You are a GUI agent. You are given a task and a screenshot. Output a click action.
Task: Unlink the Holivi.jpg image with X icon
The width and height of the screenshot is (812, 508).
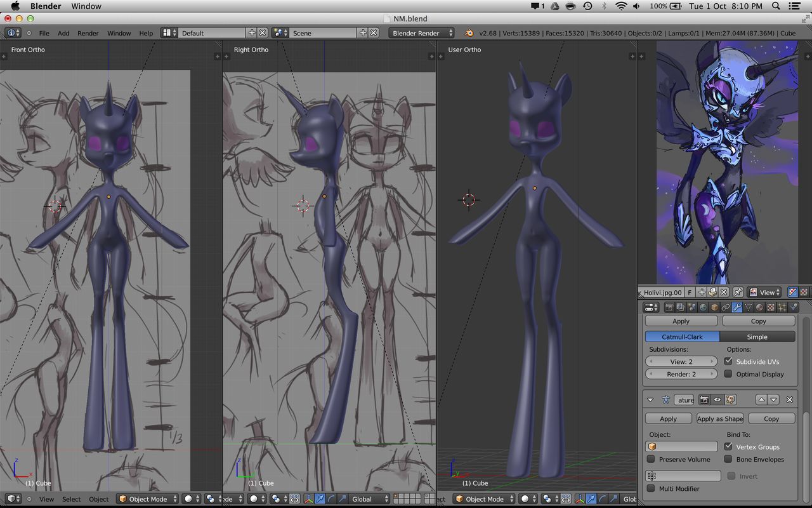click(x=724, y=292)
